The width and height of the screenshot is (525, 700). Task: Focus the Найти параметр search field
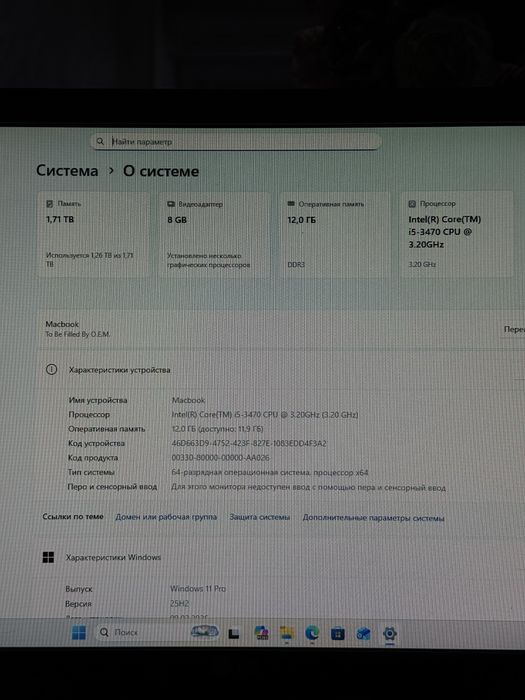236,142
